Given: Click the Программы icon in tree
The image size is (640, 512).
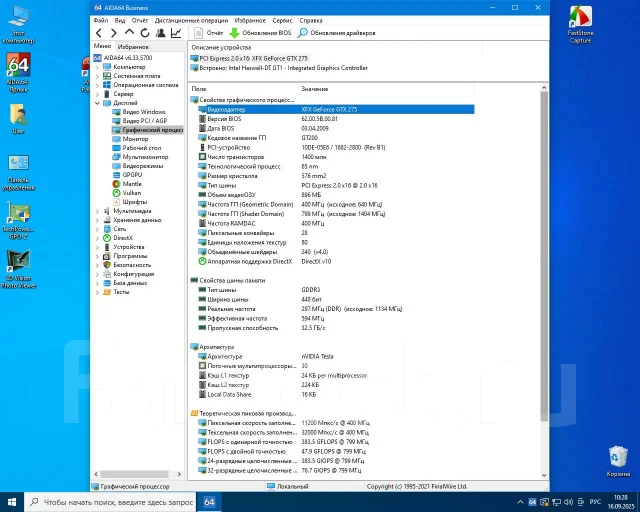Looking at the screenshot, I should point(107,256).
